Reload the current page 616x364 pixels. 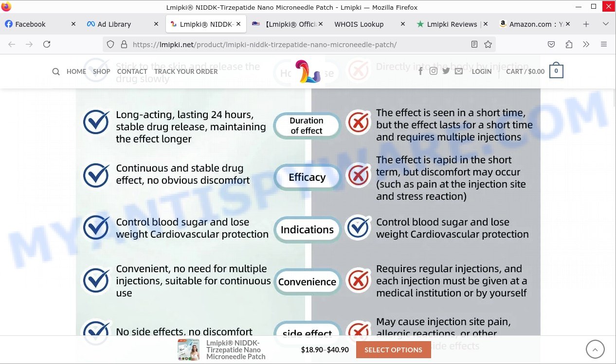pyautogui.click(x=47, y=44)
